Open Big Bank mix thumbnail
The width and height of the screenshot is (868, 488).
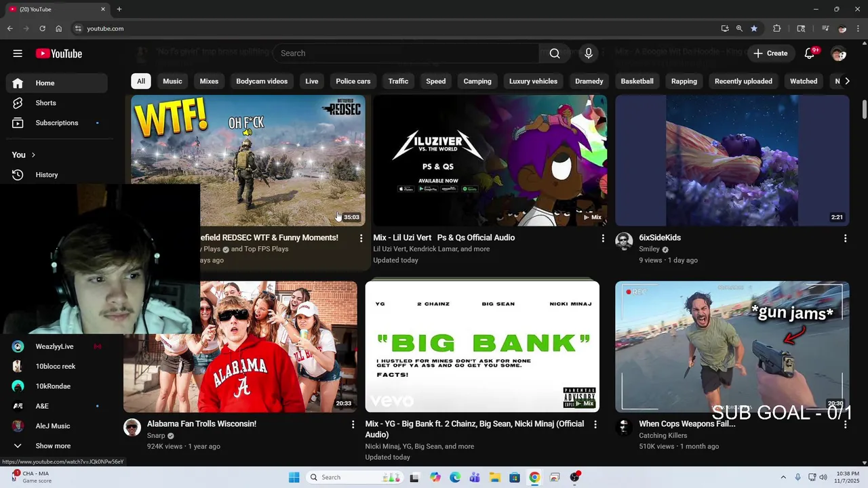[482, 346]
